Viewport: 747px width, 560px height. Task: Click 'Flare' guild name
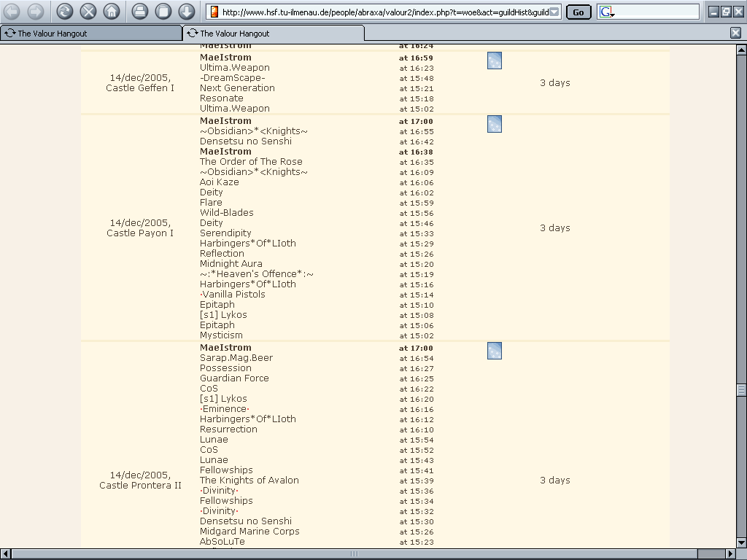(211, 203)
